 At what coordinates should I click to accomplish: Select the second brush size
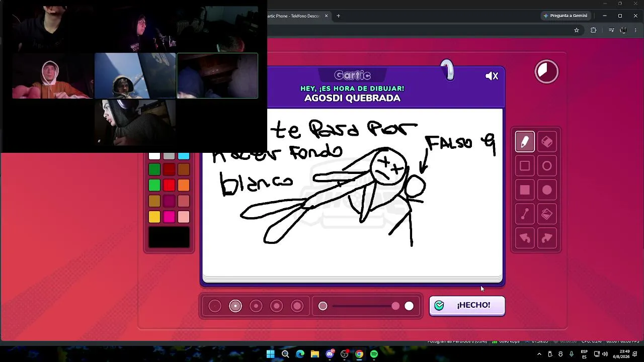(x=235, y=306)
